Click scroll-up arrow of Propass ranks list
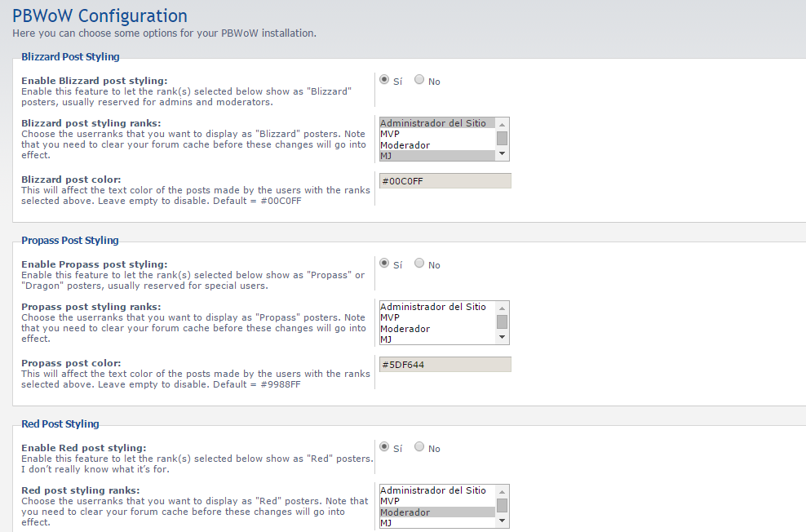 pos(503,308)
